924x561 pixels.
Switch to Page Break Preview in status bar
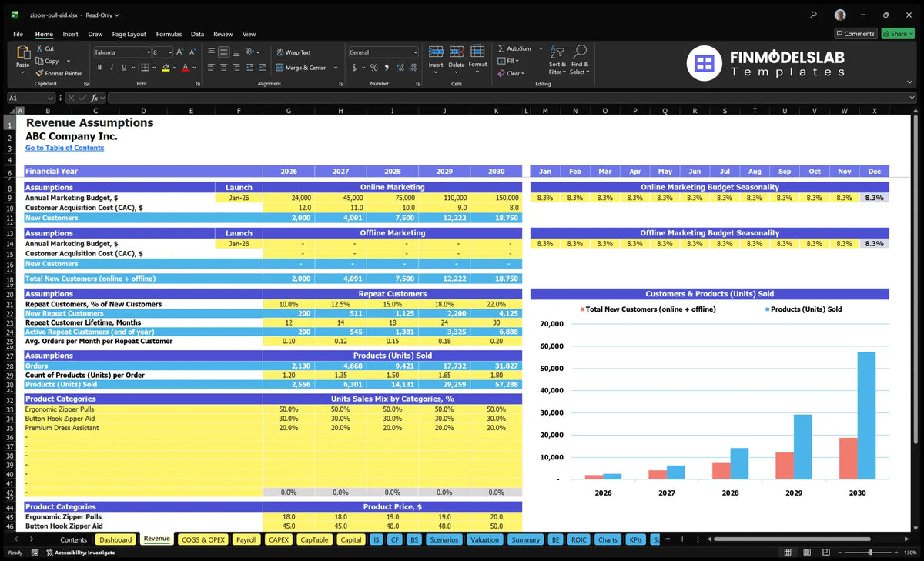[827, 553]
